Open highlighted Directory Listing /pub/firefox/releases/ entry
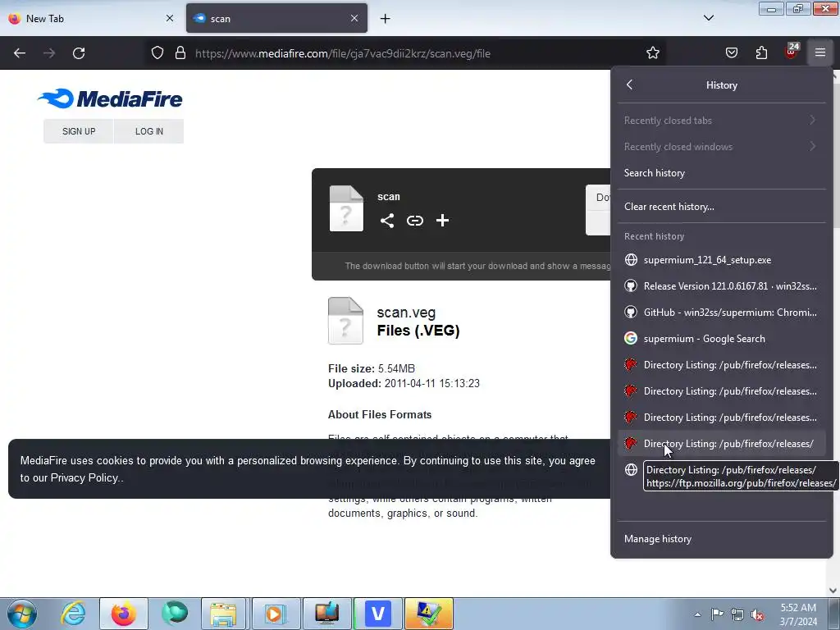 point(721,444)
